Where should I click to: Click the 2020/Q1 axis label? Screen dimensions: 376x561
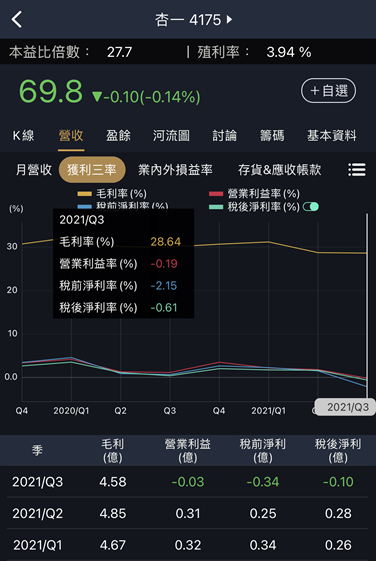coord(71,411)
